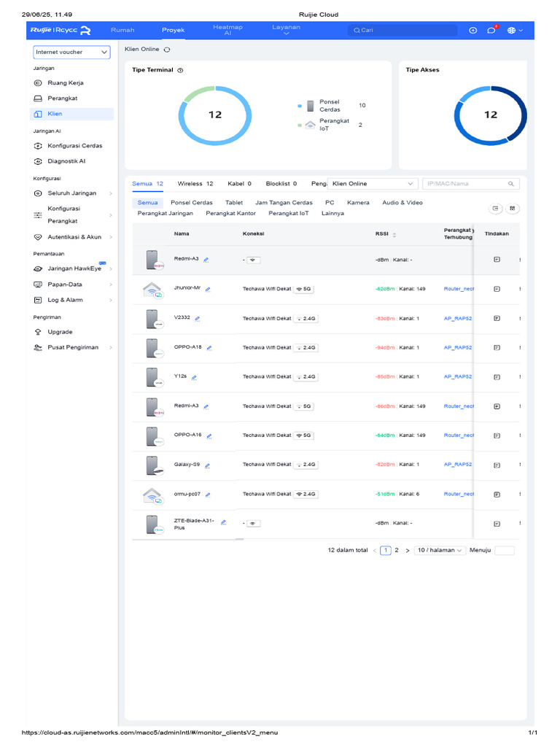Open the messages icon with notification badge

(x=491, y=30)
